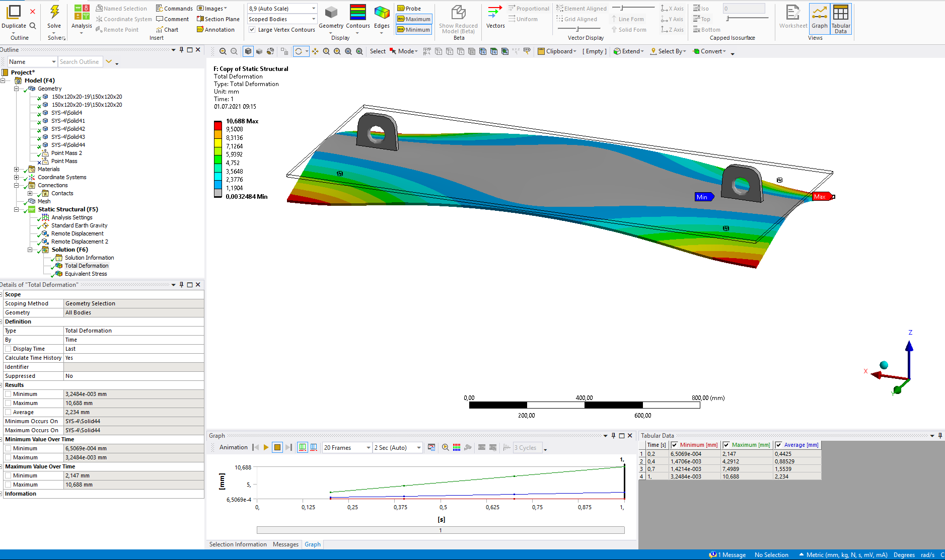Toggle Large Vertex Contours checkbox
The width and height of the screenshot is (945, 560).
coord(252,30)
